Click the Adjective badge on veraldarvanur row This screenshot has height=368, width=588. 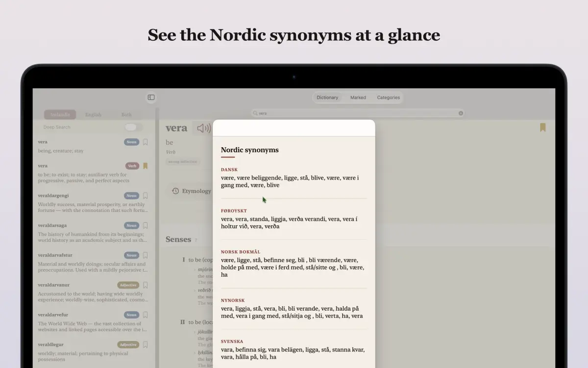[x=128, y=285]
